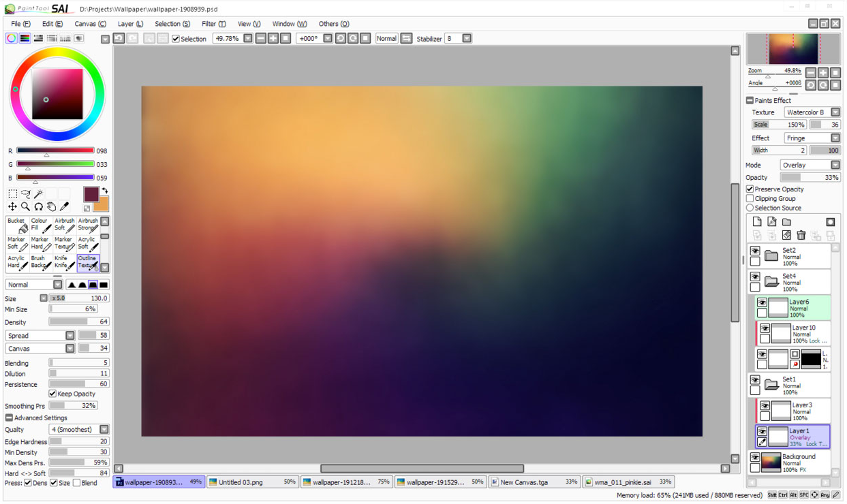
Task: Create a new linework layer
Action: pyautogui.click(x=772, y=222)
